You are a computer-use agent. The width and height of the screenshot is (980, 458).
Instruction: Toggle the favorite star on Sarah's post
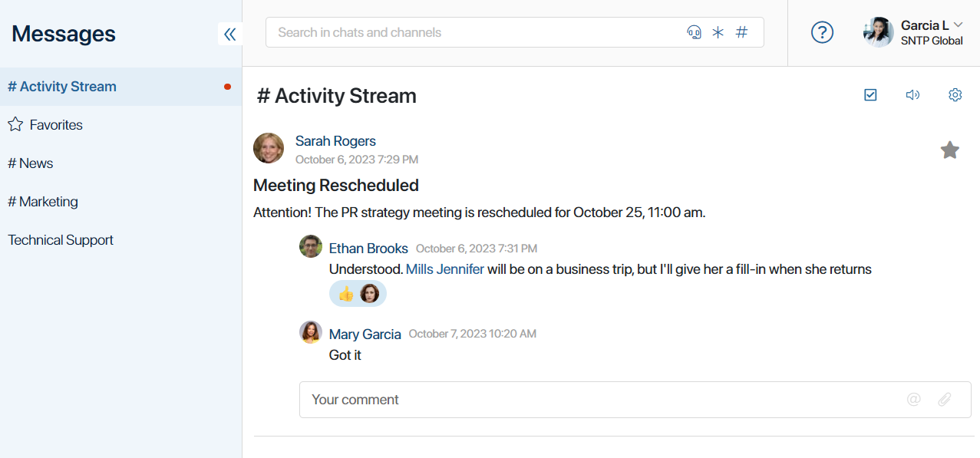click(x=950, y=150)
